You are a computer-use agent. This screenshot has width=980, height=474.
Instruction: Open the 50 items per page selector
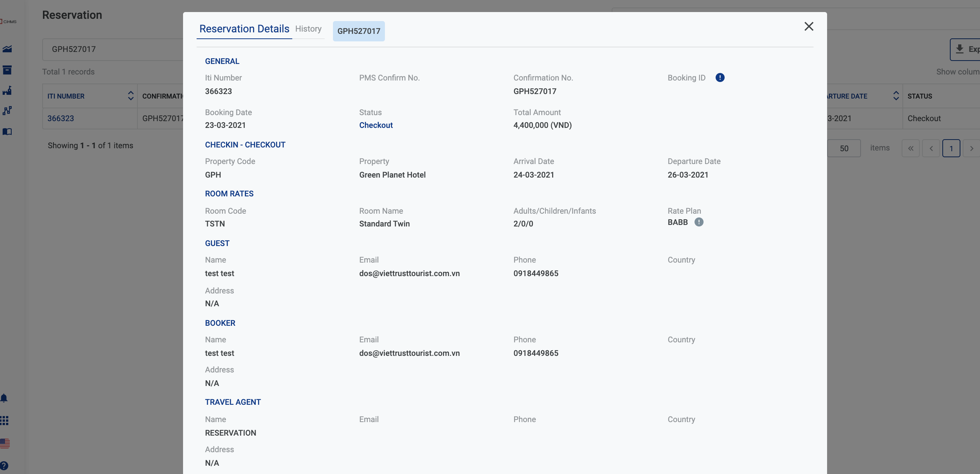pos(844,148)
